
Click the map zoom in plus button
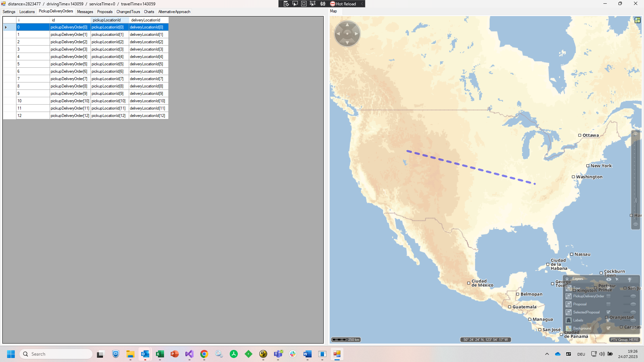tap(635, 134)
